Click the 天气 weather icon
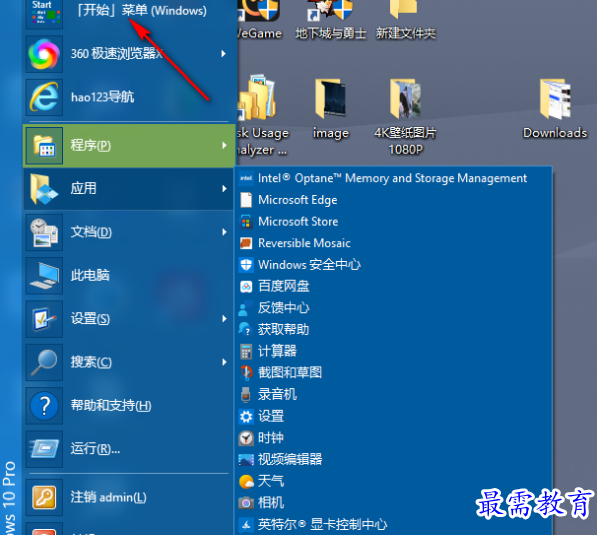 (246, 481)
